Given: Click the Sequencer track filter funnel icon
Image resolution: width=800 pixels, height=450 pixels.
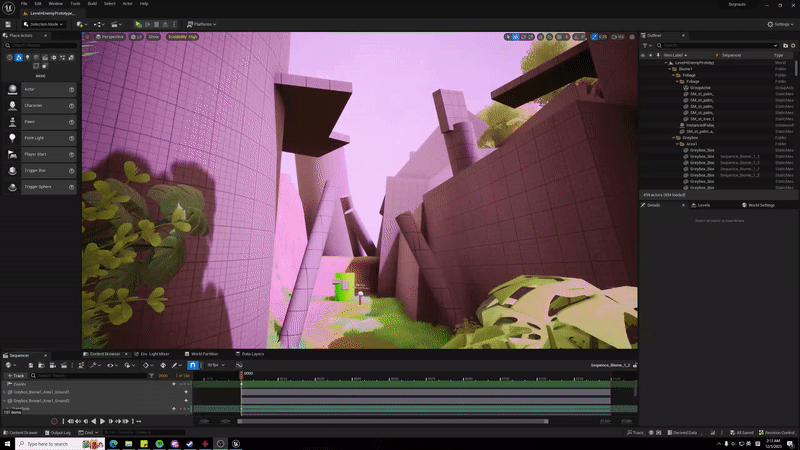Looking at the screenshot, I should [x=152, y=376].
